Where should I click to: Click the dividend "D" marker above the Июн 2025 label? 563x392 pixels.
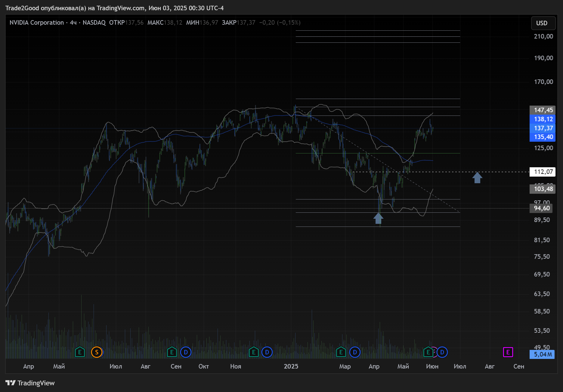click(442, 352)
